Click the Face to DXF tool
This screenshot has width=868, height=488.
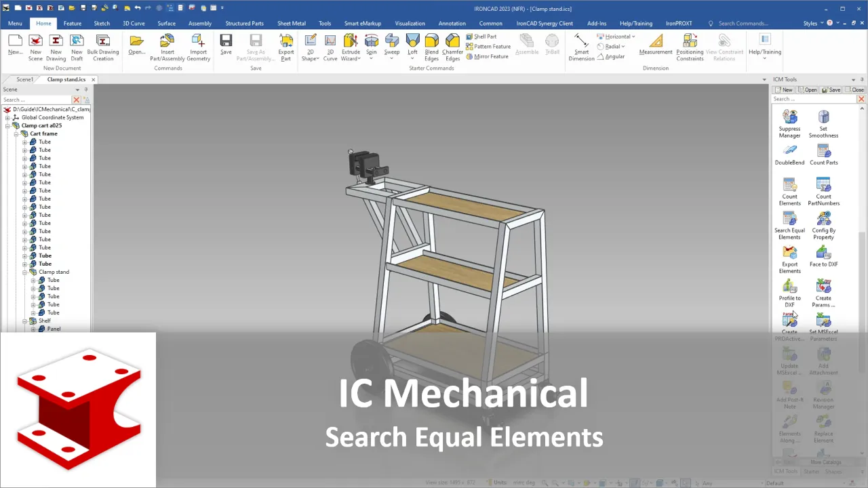coord(823,256)
